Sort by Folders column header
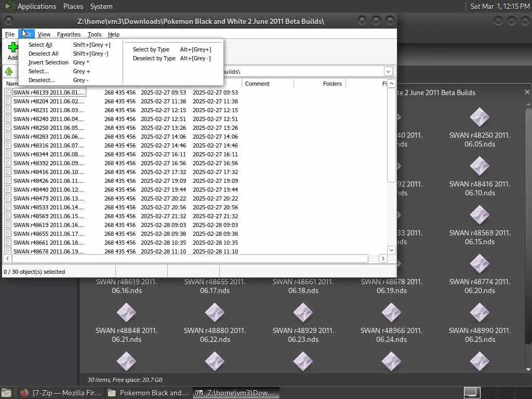 320,84
